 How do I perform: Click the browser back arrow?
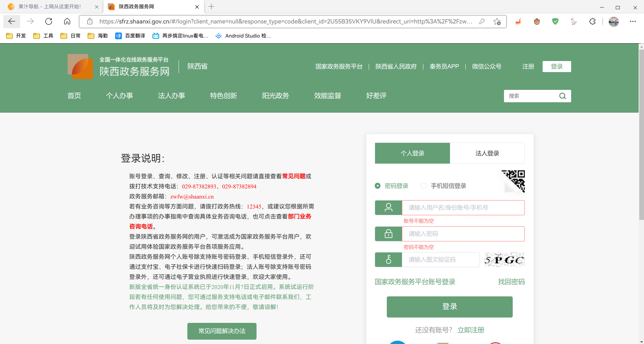[x=12, y=21]
